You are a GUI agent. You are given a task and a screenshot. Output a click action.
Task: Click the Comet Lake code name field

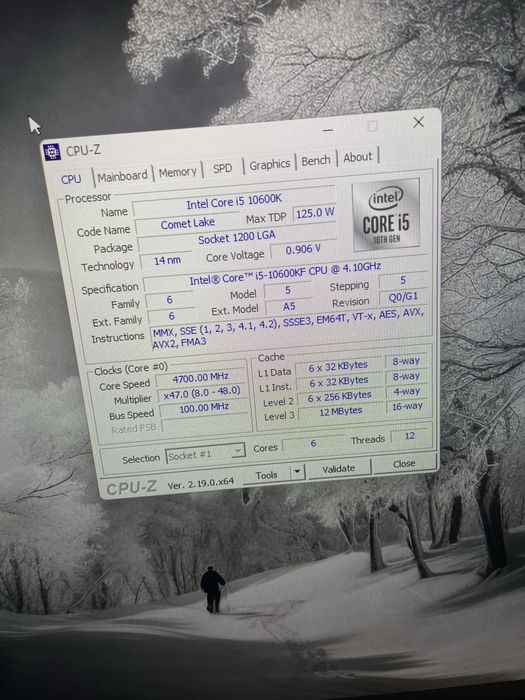188,224
